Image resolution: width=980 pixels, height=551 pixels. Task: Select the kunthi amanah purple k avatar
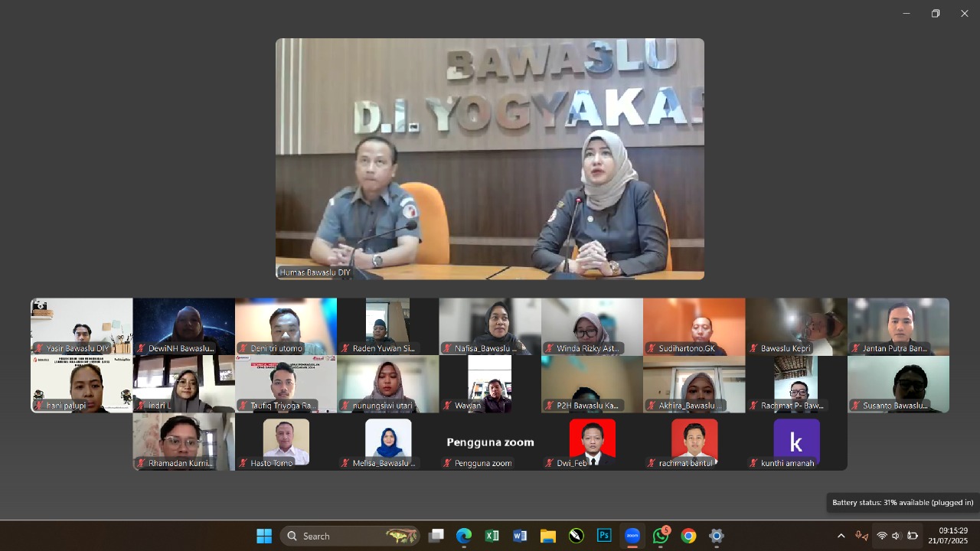pyautogui.click(x=796, y=442)
